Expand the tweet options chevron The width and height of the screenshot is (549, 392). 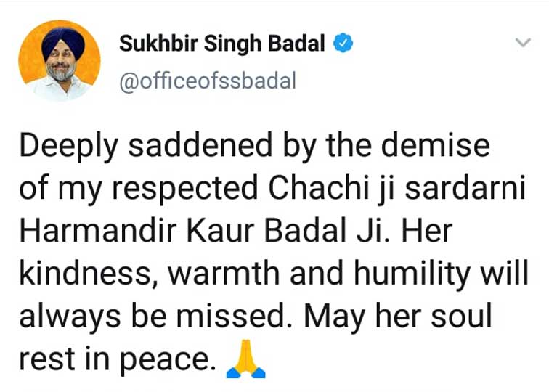522,44
